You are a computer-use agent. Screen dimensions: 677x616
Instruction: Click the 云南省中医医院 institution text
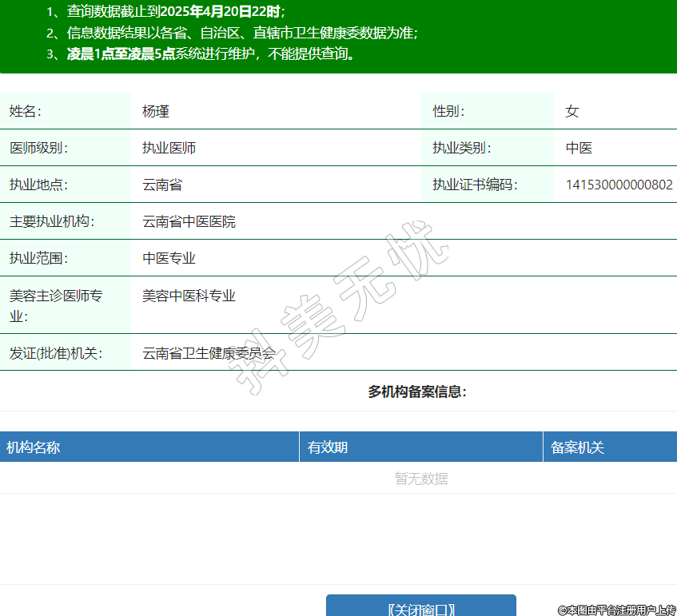(x=189, y=221)
